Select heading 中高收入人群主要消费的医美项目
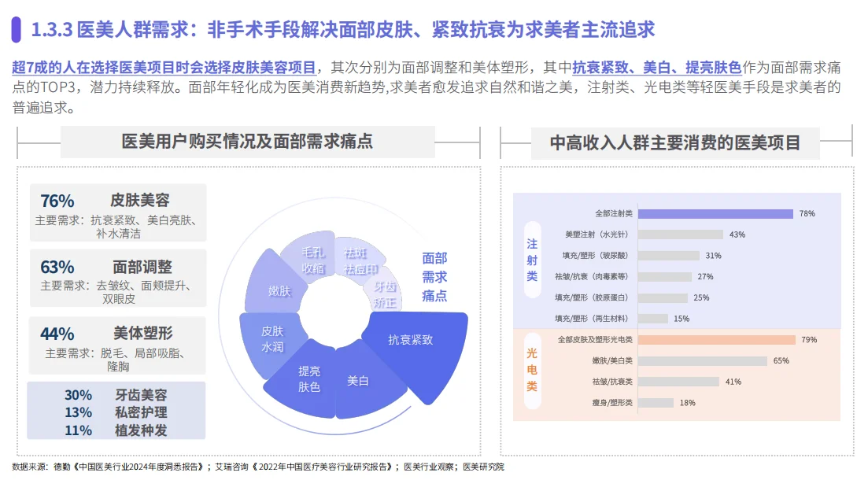868x480 pixels. [674, 143]
